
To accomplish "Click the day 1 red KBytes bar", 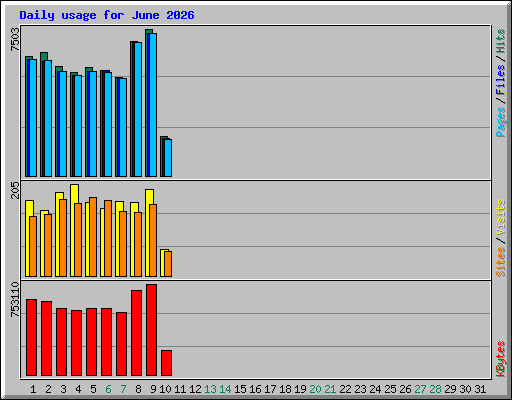I will click(31, 337).
